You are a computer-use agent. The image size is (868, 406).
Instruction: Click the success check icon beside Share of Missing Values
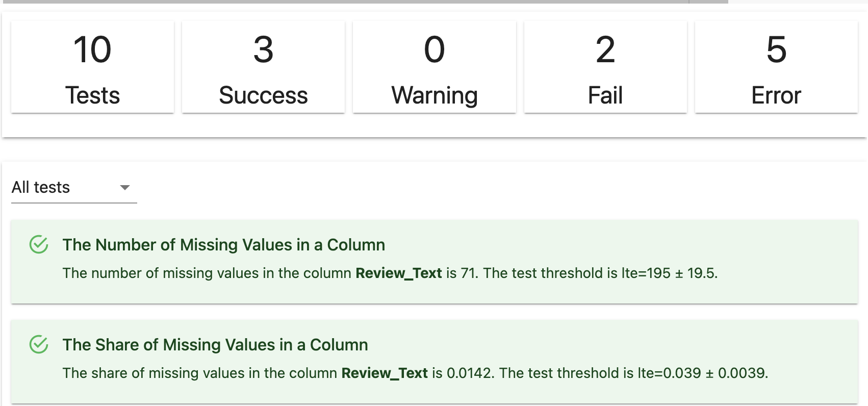(40, 344)
